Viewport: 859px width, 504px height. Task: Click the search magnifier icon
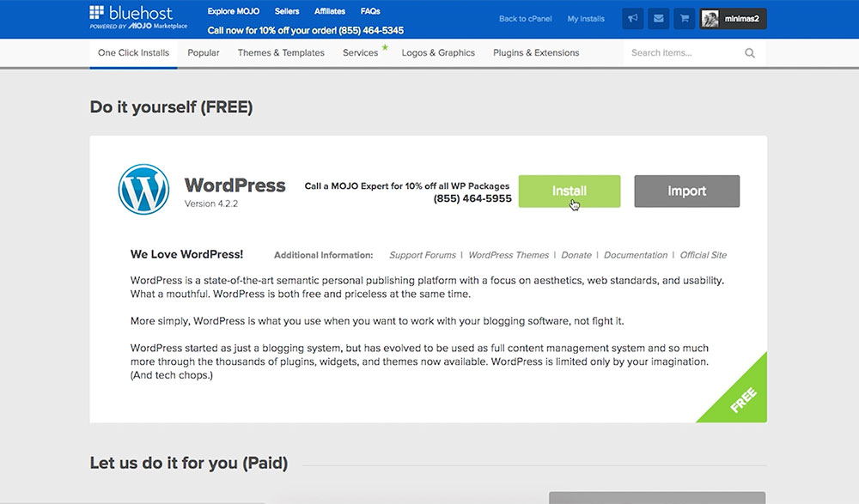[x=749, y=53]
